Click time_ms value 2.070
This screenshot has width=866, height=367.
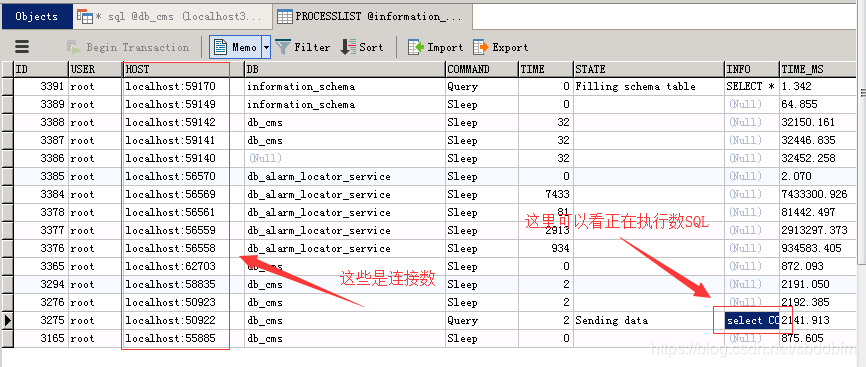click(816, 176)
